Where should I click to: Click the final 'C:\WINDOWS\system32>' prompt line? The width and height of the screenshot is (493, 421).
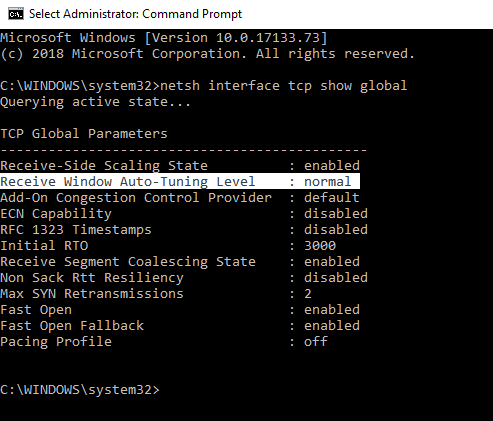click(80, 390)
